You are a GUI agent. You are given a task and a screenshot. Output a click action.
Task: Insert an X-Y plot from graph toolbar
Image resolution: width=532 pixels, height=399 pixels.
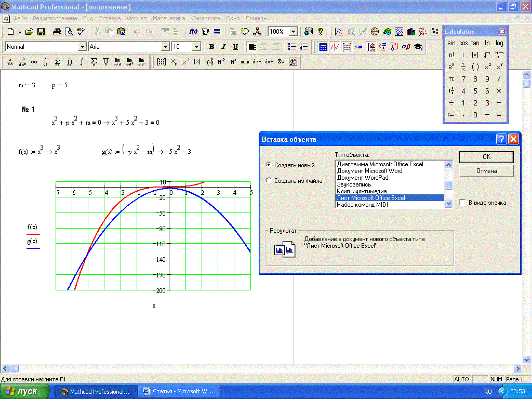[339, 32]
